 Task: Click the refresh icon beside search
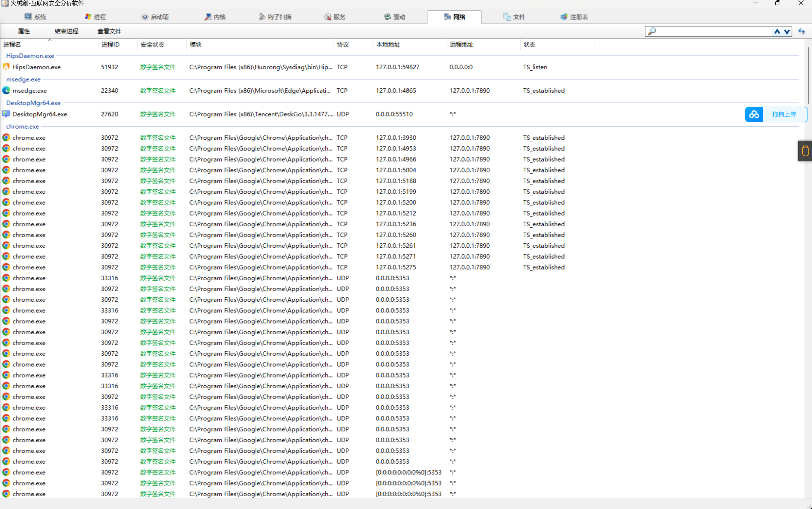(x=801, y=31)
